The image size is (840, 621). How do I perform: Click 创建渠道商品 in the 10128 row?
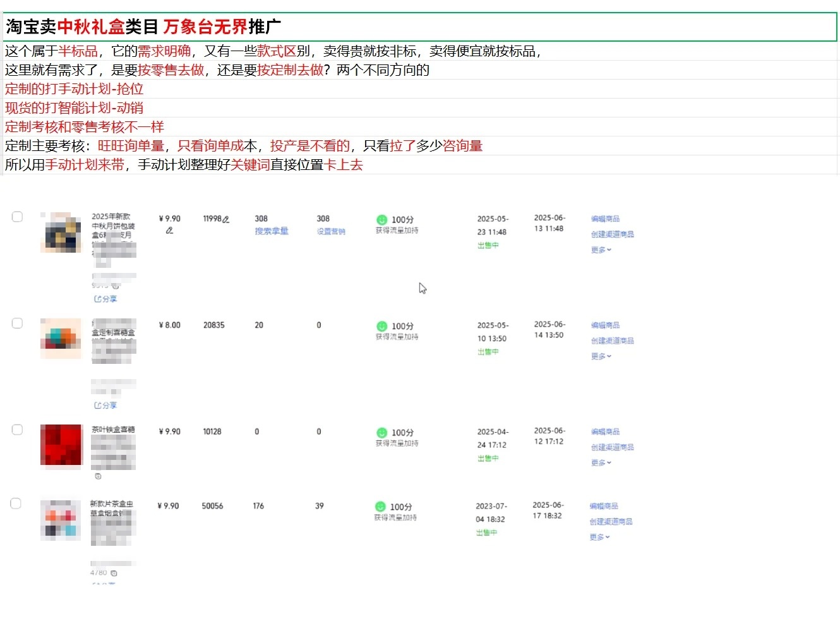(612, 447)
